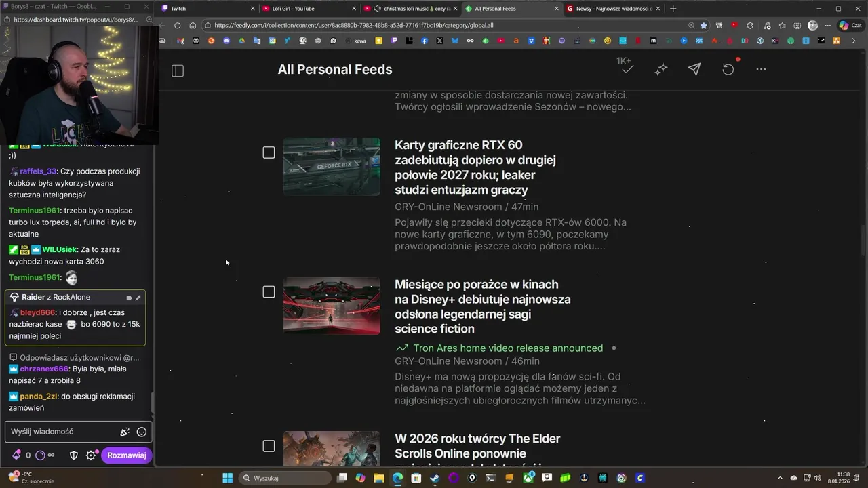Open the RTX 60 graphics cards headline
Image resolution: width=868 pixels, height=488 pixels.
point(475,167)
